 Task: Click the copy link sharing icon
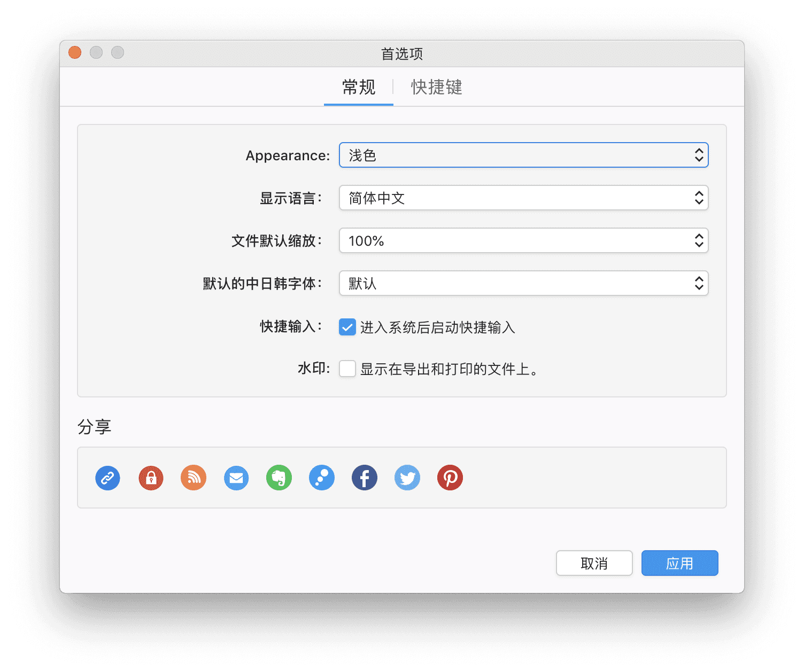point(107,478)
